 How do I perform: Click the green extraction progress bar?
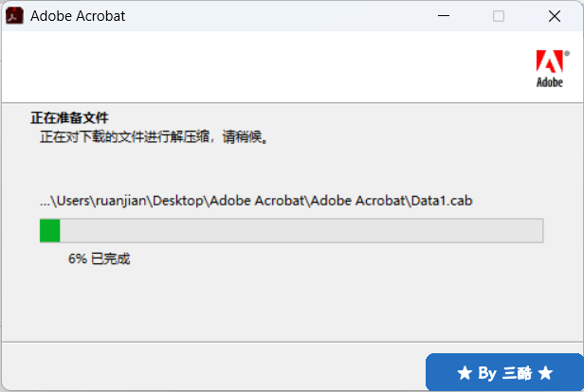[x=291, y=231]
